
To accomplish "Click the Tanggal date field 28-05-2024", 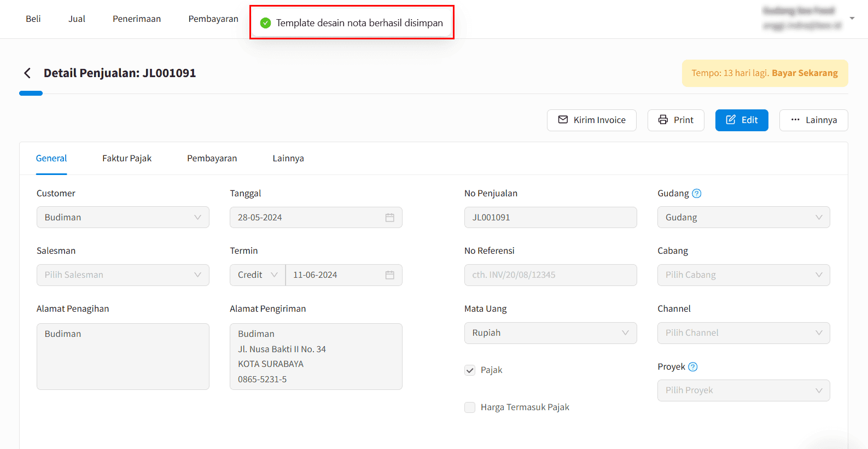I will (316, 218).
